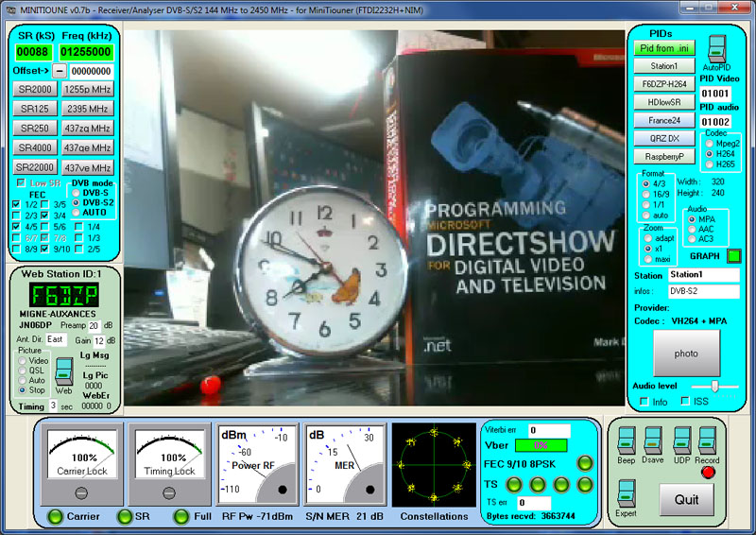Select AUTO DVB mode

tap(76, 213)
